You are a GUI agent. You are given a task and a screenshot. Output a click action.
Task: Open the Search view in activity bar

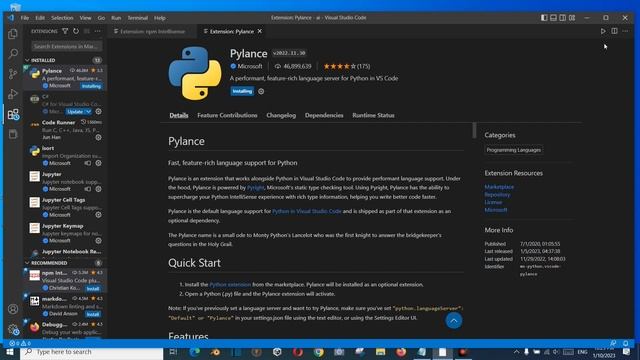13,53
